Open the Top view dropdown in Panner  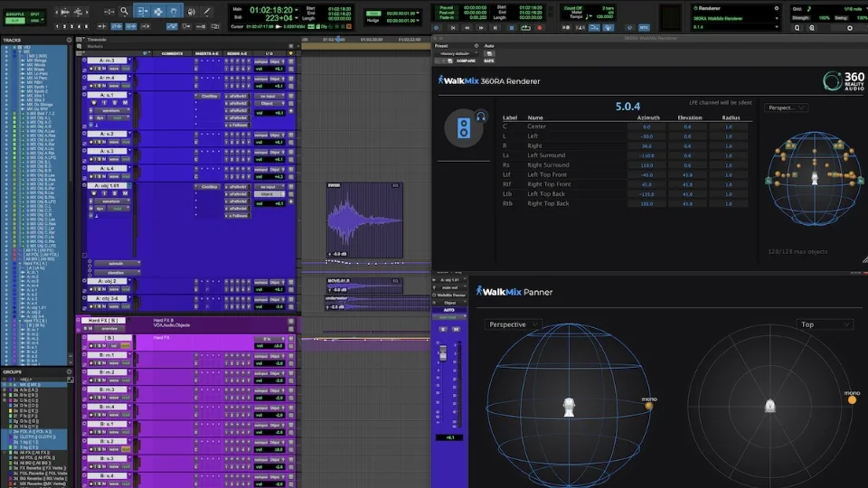click(824, 324)
